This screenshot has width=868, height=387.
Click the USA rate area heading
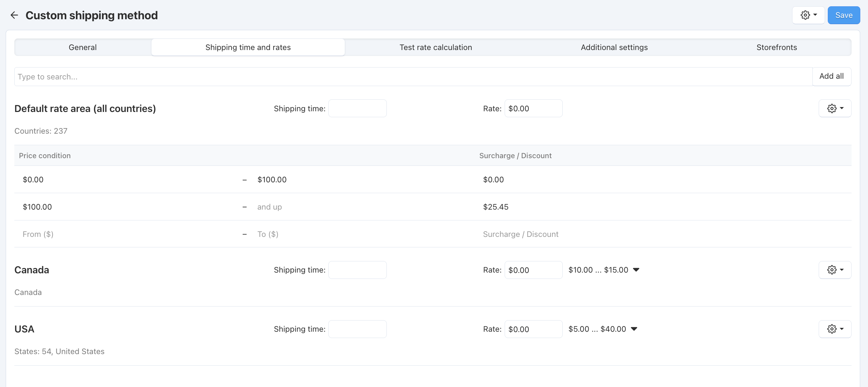click(24, 329)
